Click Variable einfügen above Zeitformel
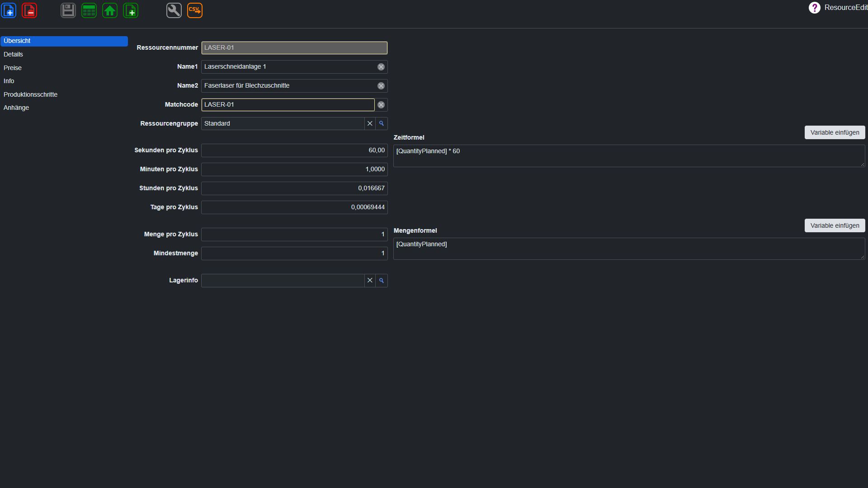868x488 pixels. (x=835, y=132)
